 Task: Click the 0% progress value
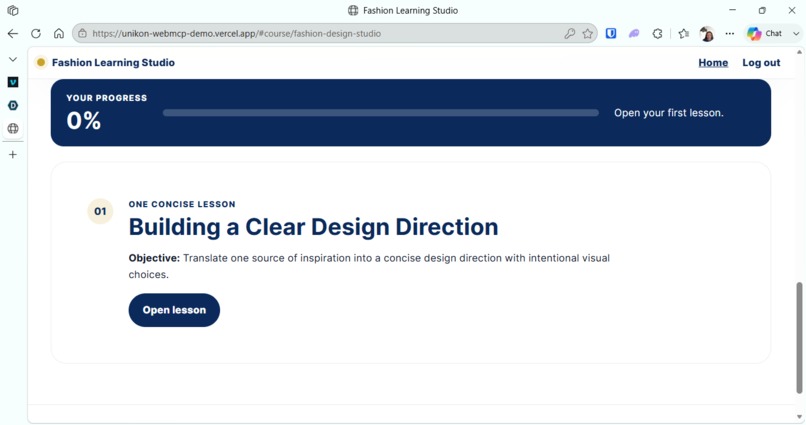coord(84,121)
